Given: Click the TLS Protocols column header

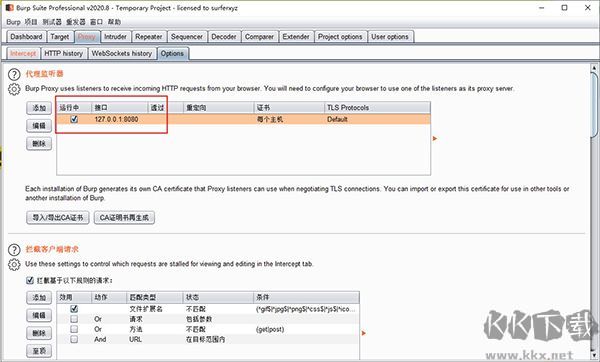Looking at the screenshot, I should coord(377,108).
